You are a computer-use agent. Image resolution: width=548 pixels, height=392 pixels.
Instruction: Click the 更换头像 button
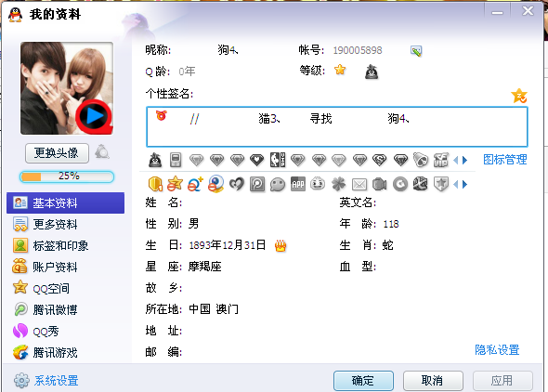click(57, 153)
